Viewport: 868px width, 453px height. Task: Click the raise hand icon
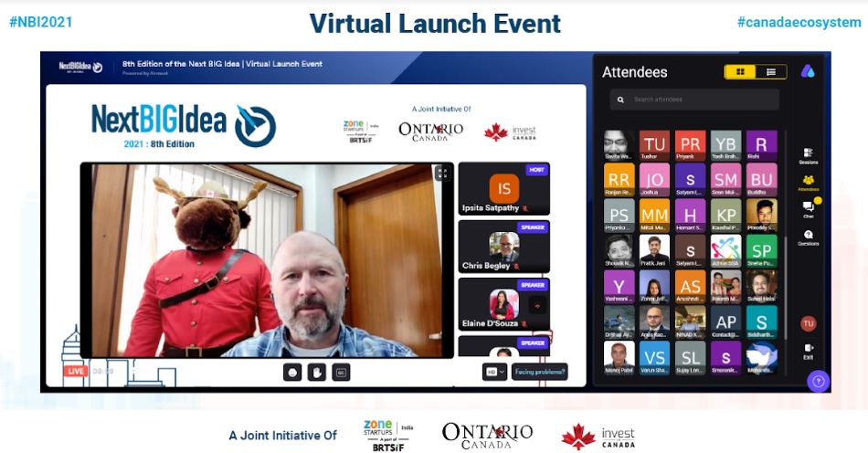317,373
